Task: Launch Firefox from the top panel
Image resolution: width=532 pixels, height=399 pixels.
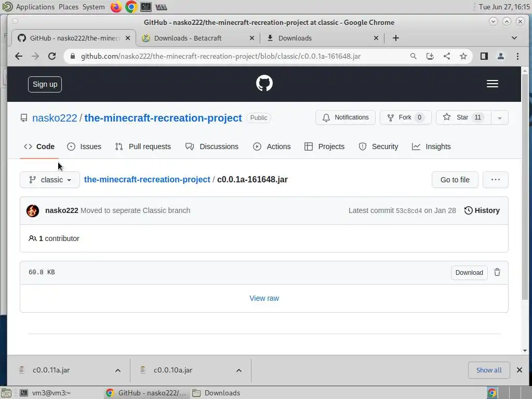Action: click(116, 7)
